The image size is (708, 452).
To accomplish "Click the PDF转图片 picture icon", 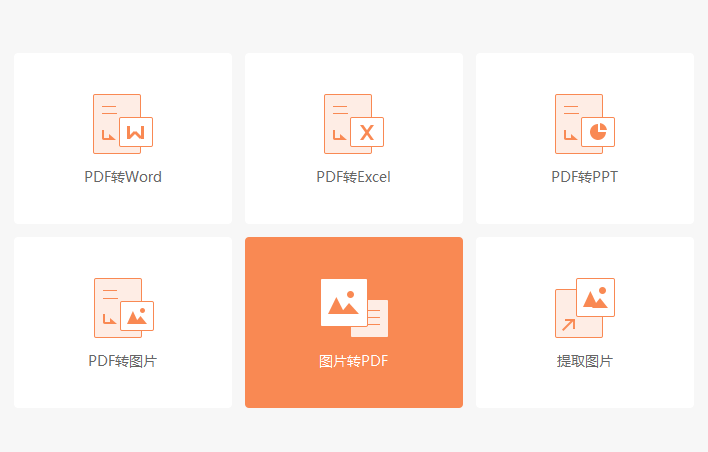I will pyautogui.click(x=124, y=308).
